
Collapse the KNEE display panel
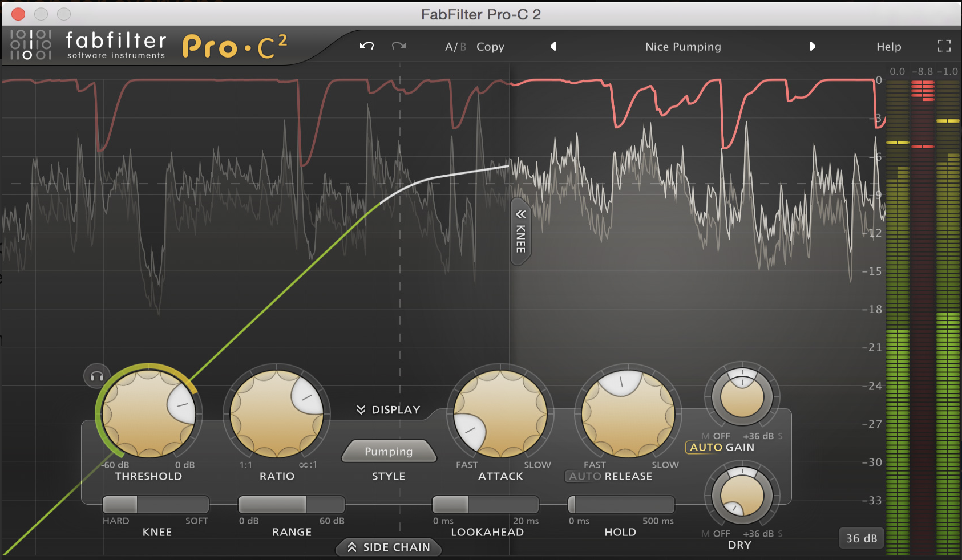tap(520, 231)
